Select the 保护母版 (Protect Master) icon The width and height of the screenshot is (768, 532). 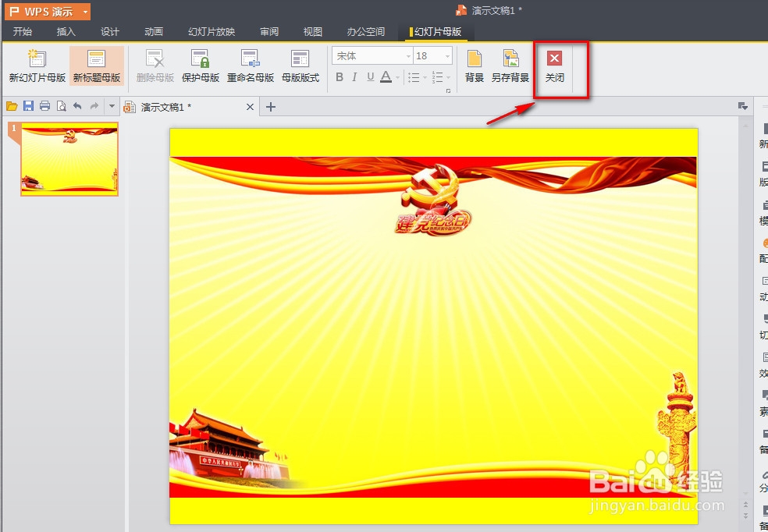(203, 66)
